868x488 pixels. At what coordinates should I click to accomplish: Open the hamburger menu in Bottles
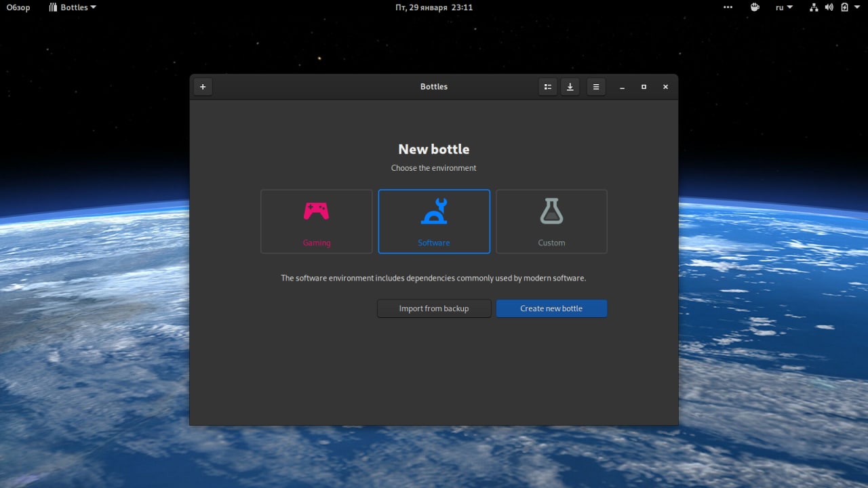click(x=596, y=87)
